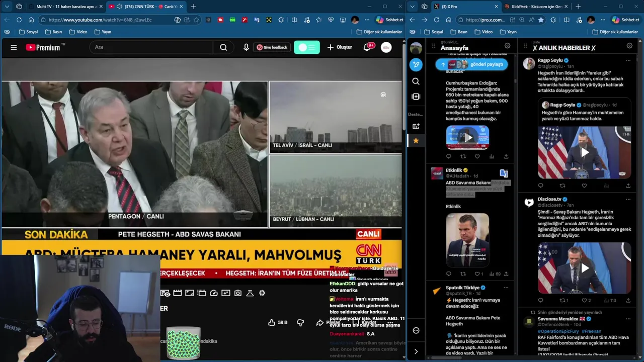Open the Yayın bookmark folder in left browser

103,32
